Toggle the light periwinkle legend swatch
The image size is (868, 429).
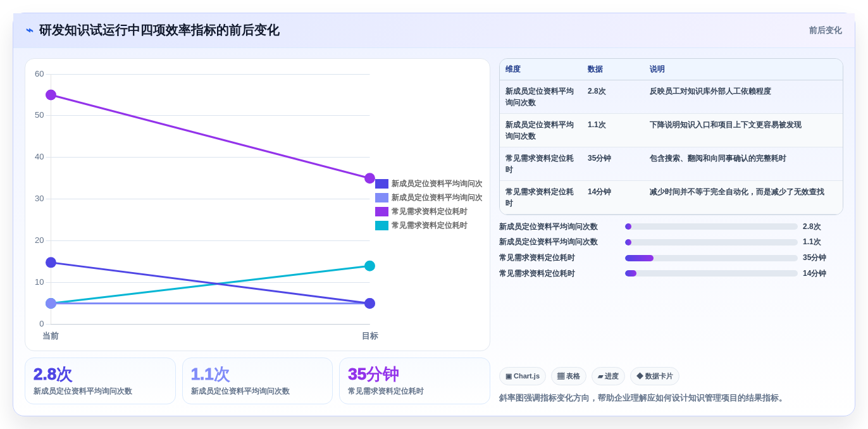381,198
